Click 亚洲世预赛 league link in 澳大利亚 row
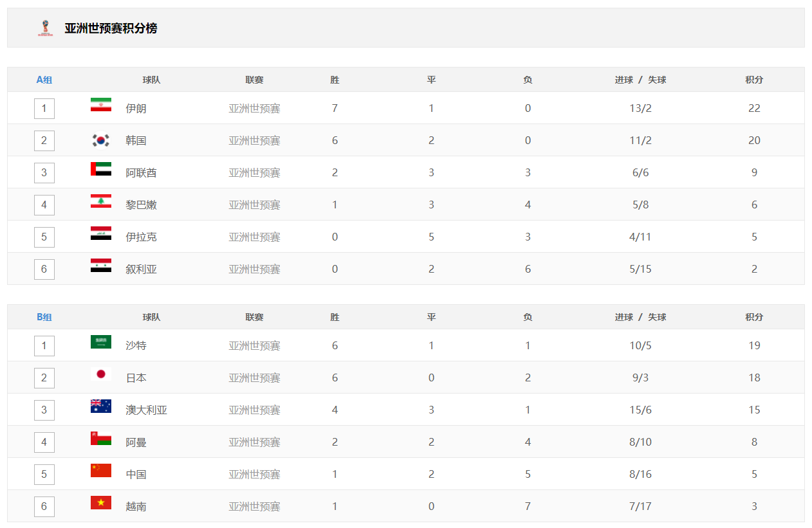The width and height of the screenshot is (812, 528). (255, 410)
